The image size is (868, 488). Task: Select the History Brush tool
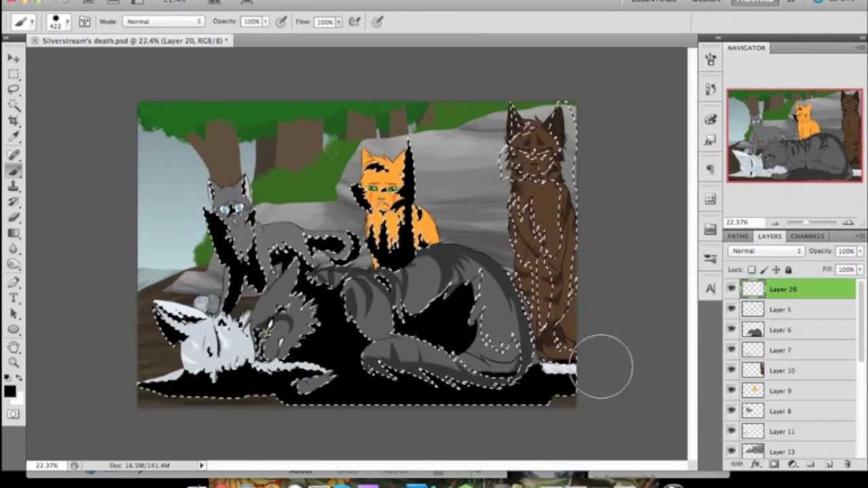pos(14,202)
